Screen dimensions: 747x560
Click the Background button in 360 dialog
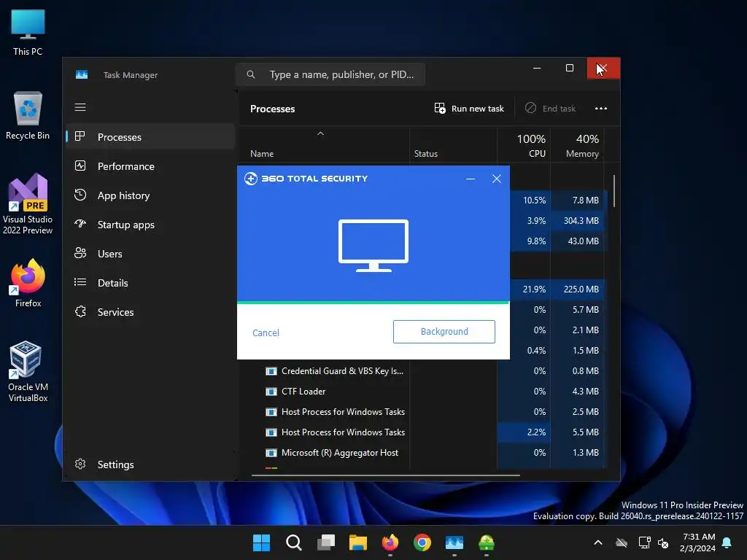click(444, 332)
